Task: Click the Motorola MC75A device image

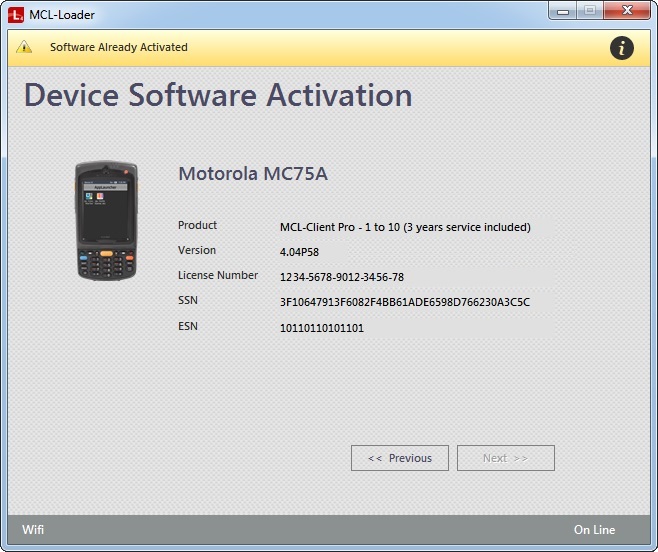Action: click(x=105, y=222)
